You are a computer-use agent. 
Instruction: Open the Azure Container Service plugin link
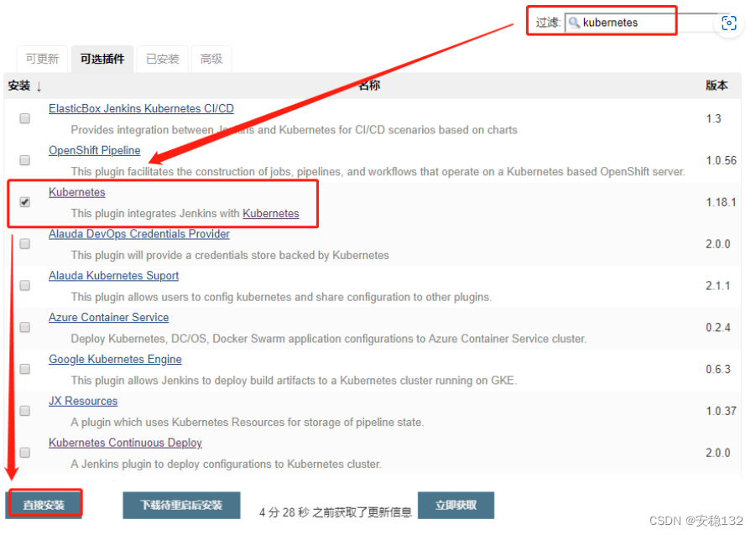pos(108,317)
